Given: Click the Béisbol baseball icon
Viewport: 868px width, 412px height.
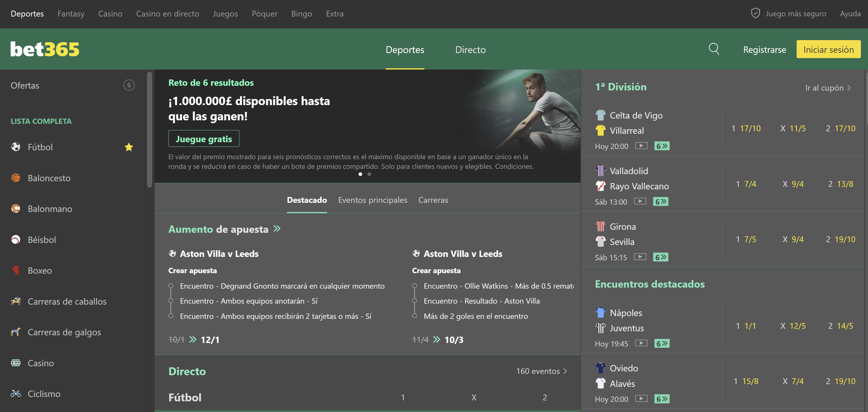Looking at the screenshot, I should [x=15, y=240].
